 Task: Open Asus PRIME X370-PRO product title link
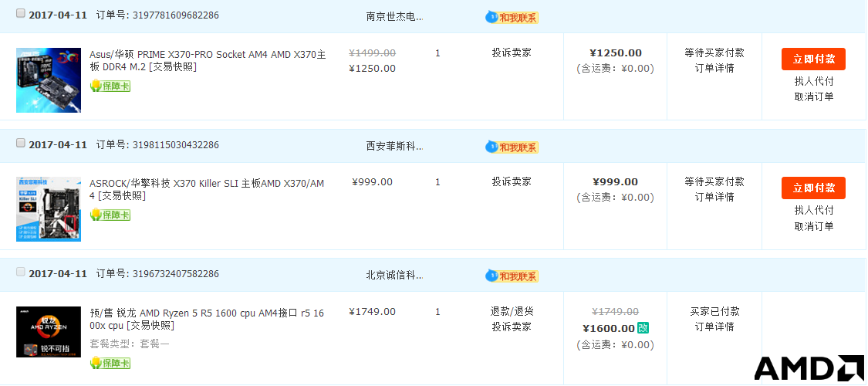pyautogui.click(x=208, y=60)
